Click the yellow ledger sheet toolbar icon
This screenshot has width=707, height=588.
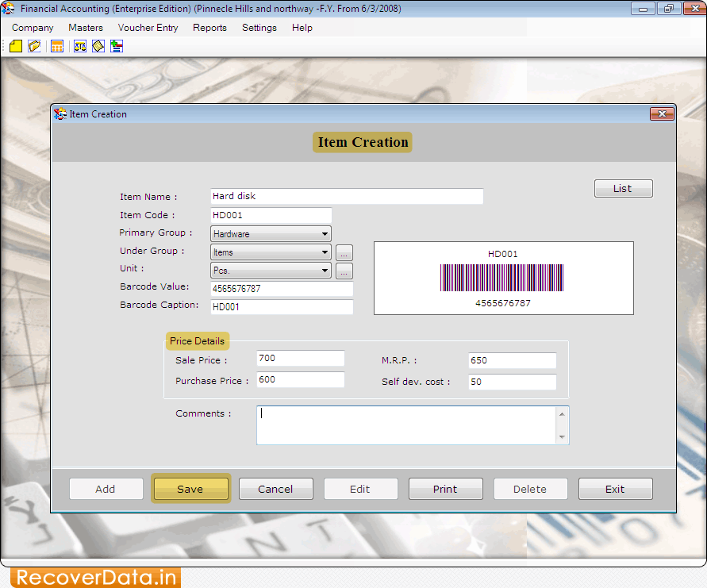98,46
